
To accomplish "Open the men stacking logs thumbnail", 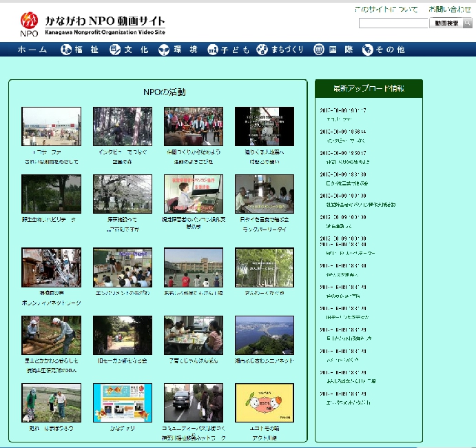I will [x=51, y=336].
